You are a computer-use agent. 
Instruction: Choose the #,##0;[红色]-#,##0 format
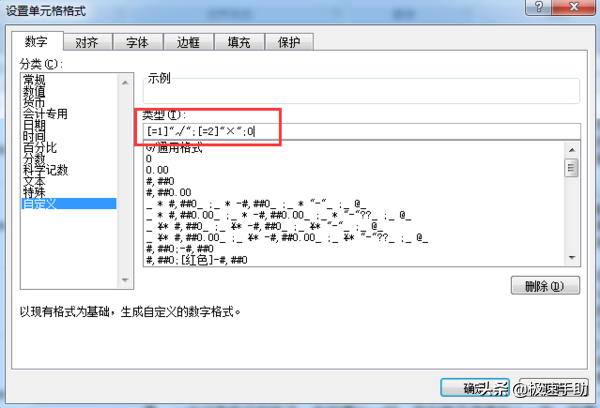tap(197, 260)
